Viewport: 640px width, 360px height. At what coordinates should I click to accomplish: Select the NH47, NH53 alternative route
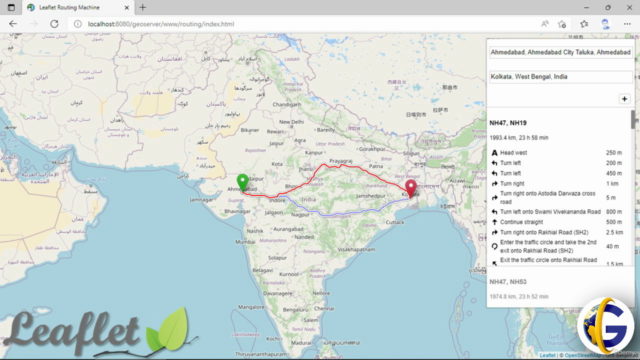pos(508,282)
